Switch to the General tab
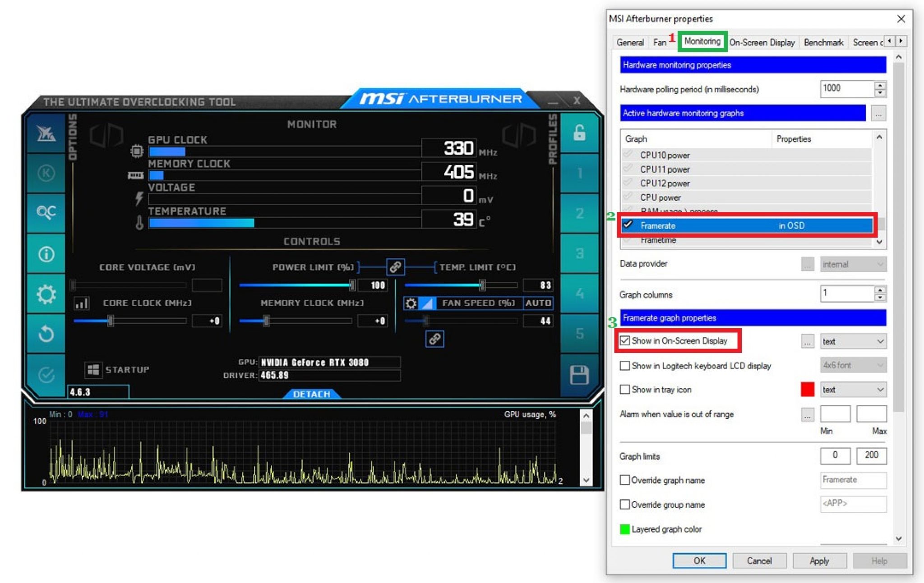The height and width of the screenshot is (583, 924). (x=630, y=42)
